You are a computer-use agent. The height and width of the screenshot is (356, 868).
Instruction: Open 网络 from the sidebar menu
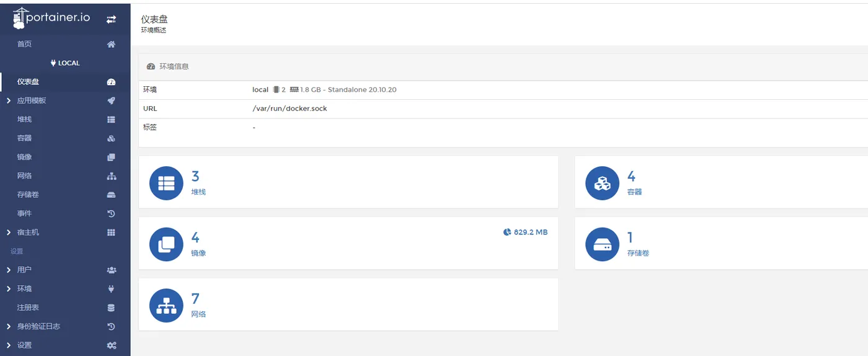(24, 176)
